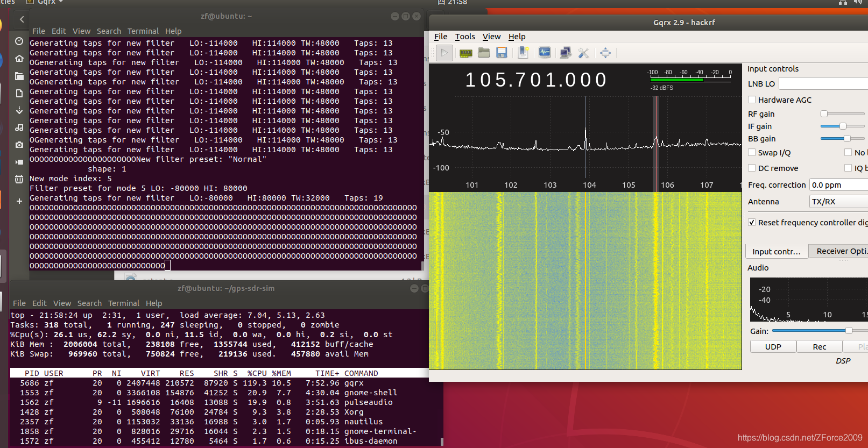The height and width of the screenshot is (448, 868).
Task: Toggle full screen arrows icon
Action: 605,53
